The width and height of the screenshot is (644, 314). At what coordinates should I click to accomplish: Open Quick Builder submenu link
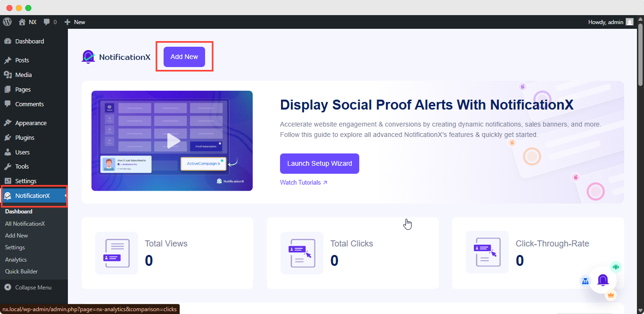coord(21,272)
